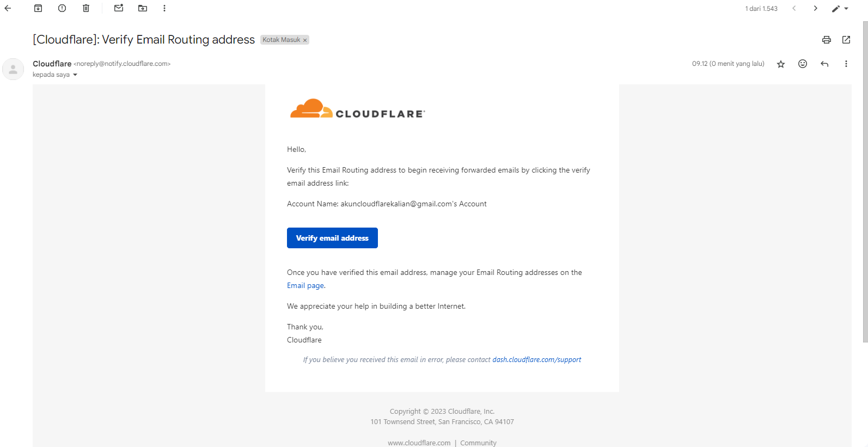The image size is (868, 447).
Task: Go back to inbox with the back arrow
Action: [8, 8]
